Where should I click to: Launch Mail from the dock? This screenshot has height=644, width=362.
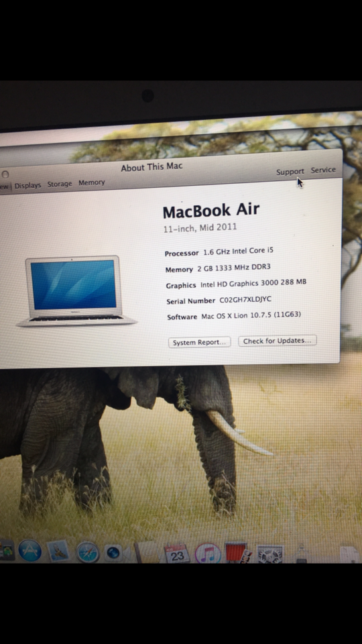[x=58, y=551]
